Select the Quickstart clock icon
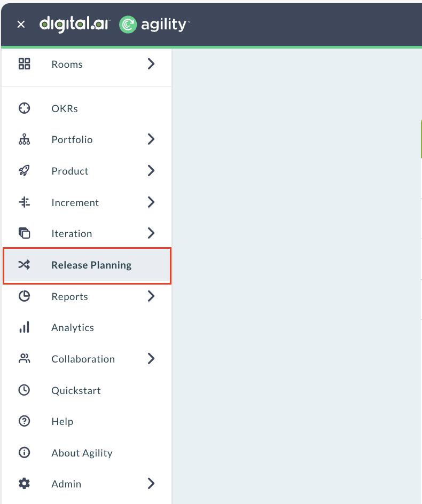 click(x=24, y=390)
